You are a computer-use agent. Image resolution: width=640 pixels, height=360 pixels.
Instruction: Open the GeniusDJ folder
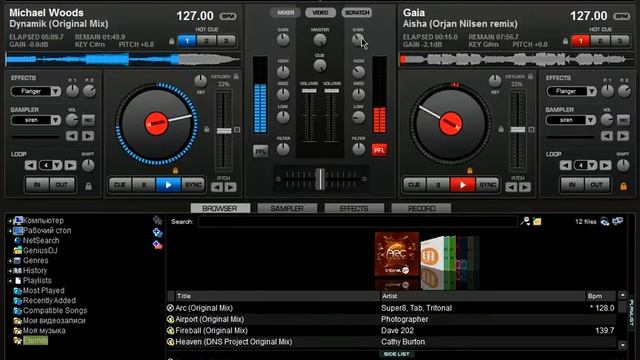(x=40, y=251)
